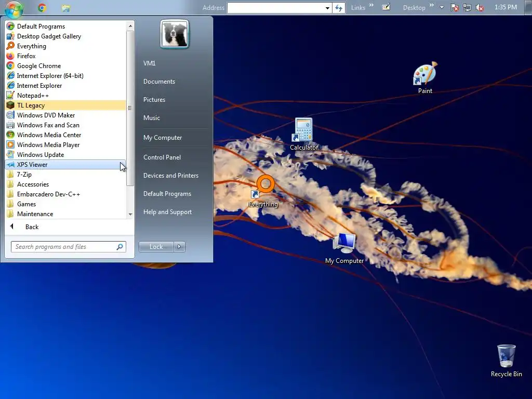Start Windows DVD Maker
Image resolution: width=532 pixels, height=399 pixels.
65,115
